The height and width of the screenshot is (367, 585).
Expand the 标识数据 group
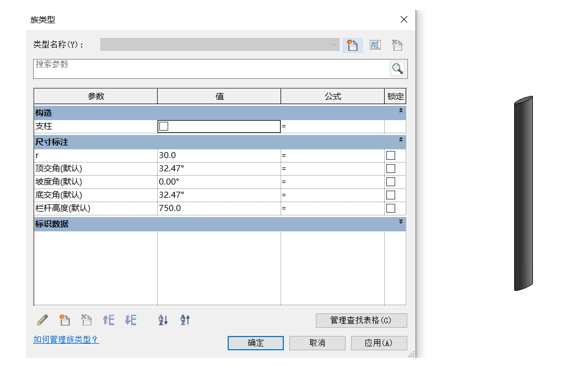[401, 222]
